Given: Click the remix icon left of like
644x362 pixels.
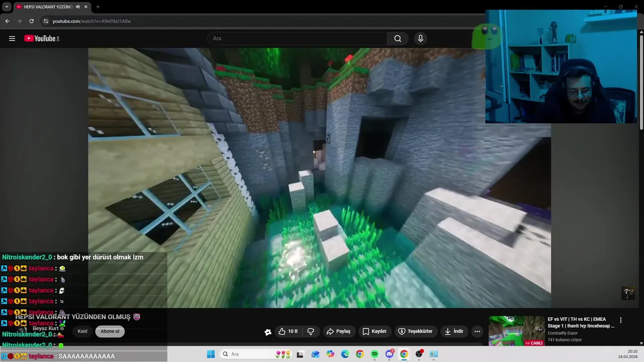Looking at the screenshot, I should 268,332.
